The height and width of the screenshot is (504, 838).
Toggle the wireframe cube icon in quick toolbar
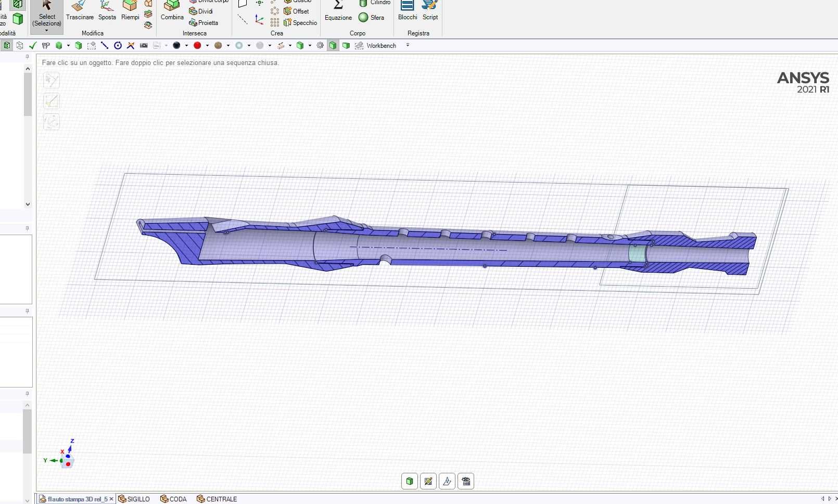[x=20, y=46]
